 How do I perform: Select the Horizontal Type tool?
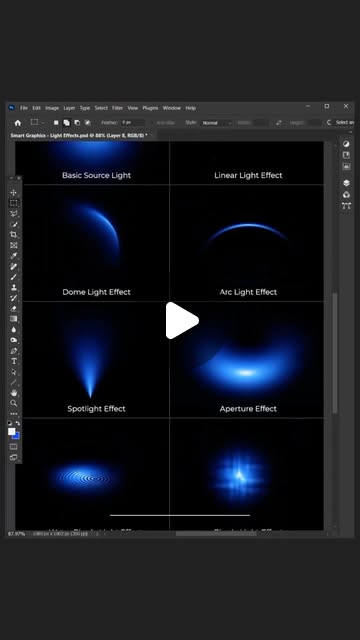[14, 362]
